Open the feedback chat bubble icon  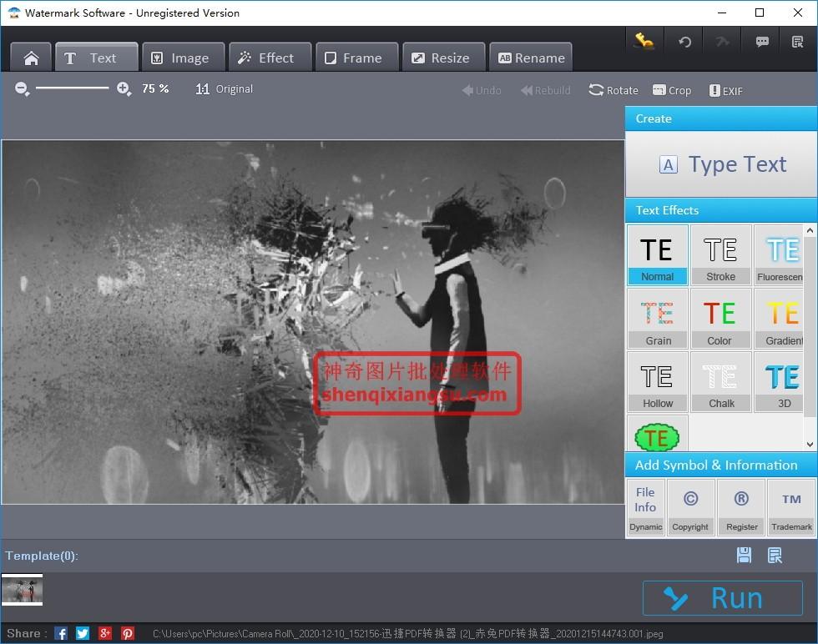coord(761,41)
